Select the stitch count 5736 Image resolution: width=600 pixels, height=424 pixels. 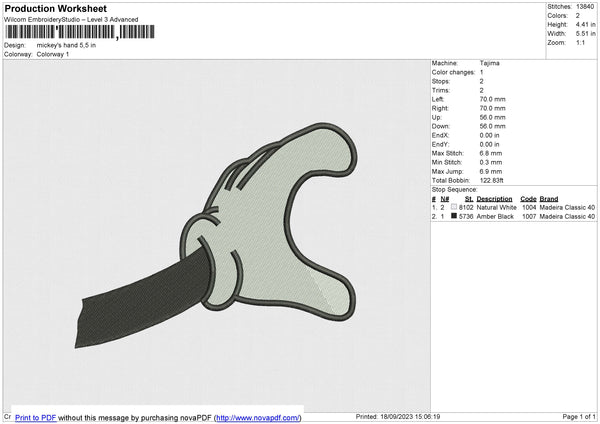coord(466,217)
